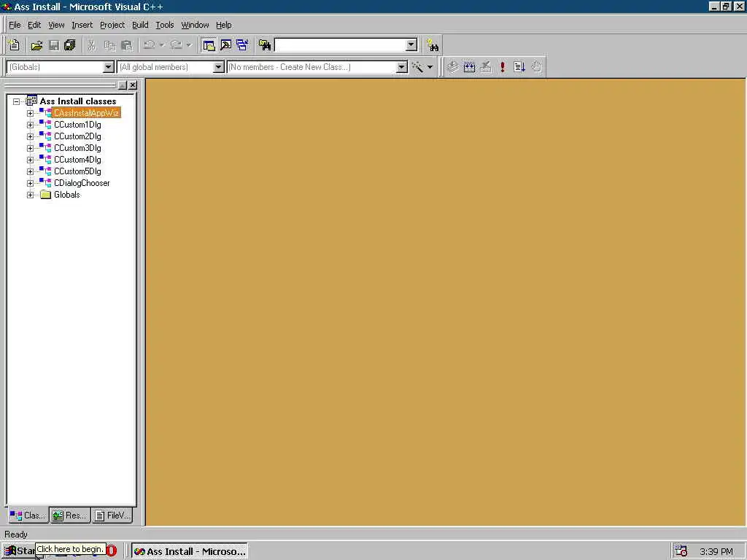Screen dimensions: 747x560
Task: Expand the CCustom1Dlg class node
Action: pyautogui.click(x=30, y=125)
